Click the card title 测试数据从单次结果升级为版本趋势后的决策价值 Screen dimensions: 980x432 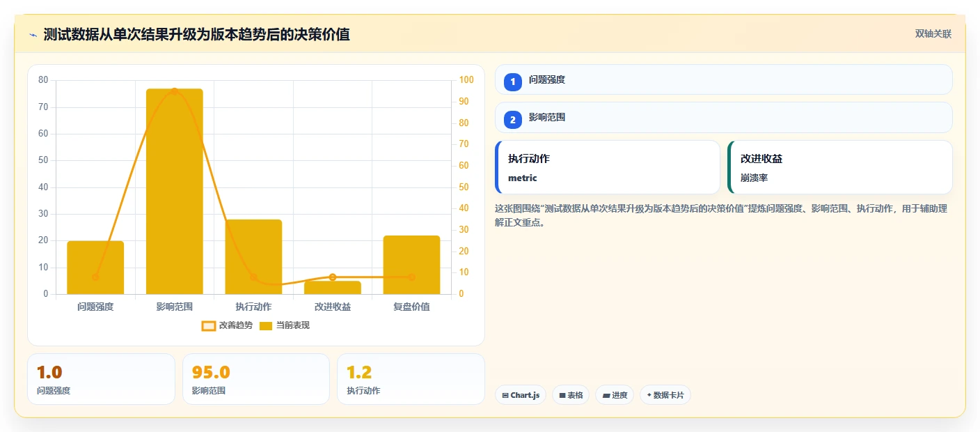(196, 34)
